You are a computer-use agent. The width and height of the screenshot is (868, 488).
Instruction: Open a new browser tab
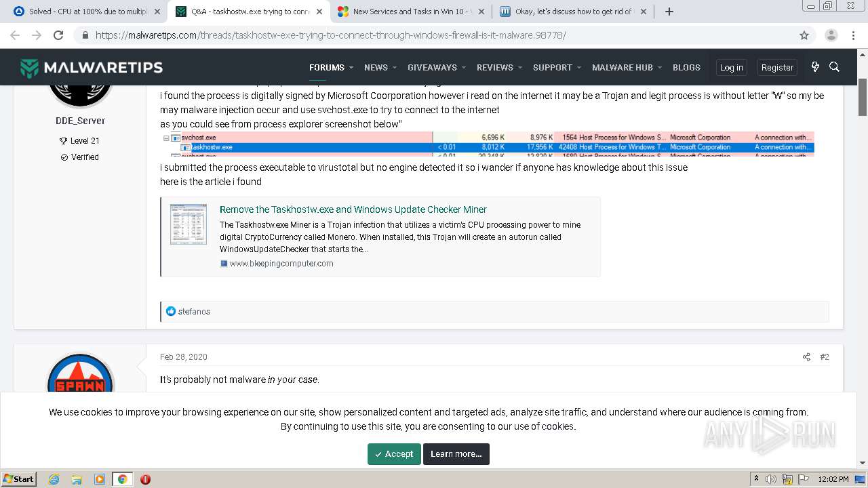tap(669, 12)
